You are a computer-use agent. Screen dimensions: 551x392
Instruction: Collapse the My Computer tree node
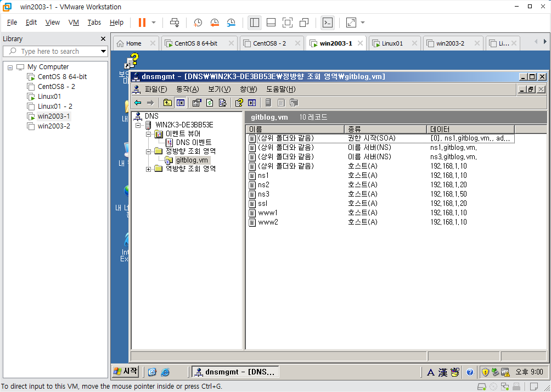tap(10, 67)
